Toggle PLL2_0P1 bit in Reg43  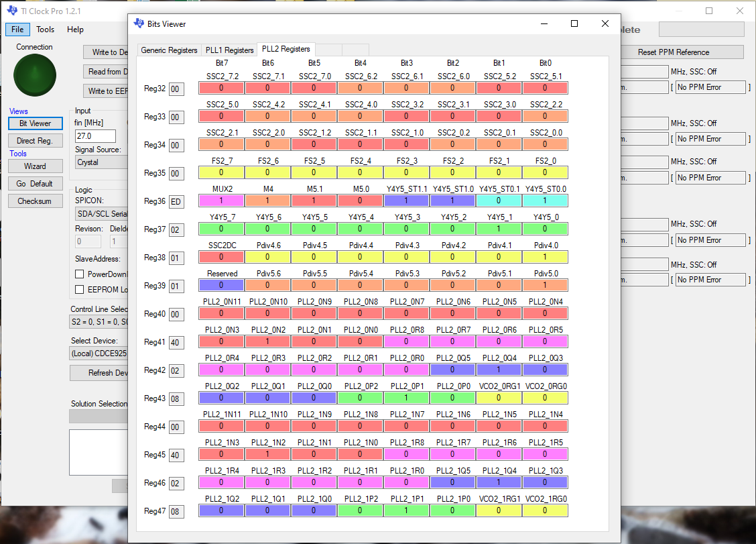coord(406,398)
